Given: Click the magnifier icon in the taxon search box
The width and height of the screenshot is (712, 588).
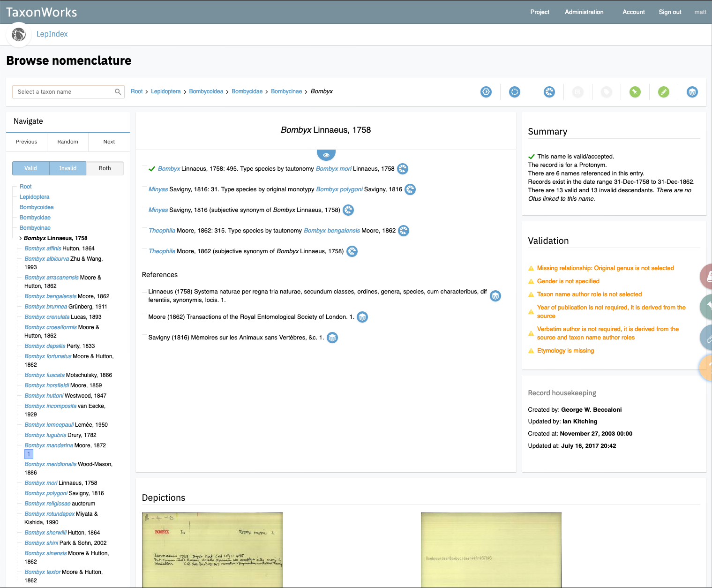Looking at the screenshot, I should coord(118,92).
